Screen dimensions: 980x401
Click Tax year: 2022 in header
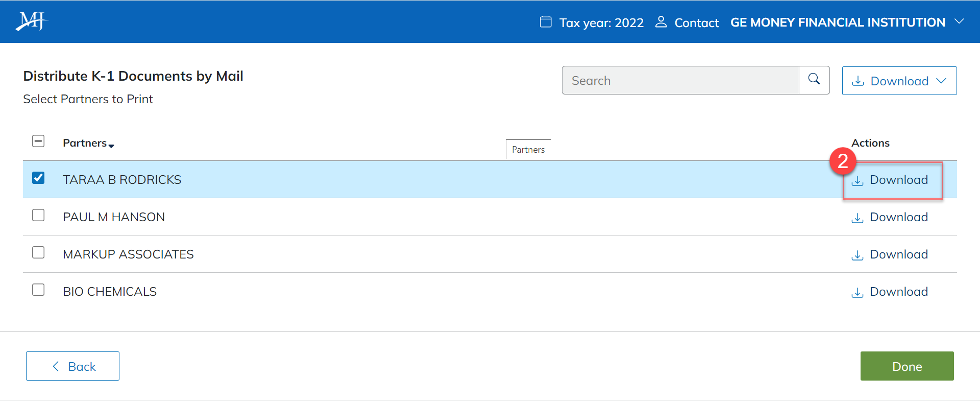601,23
